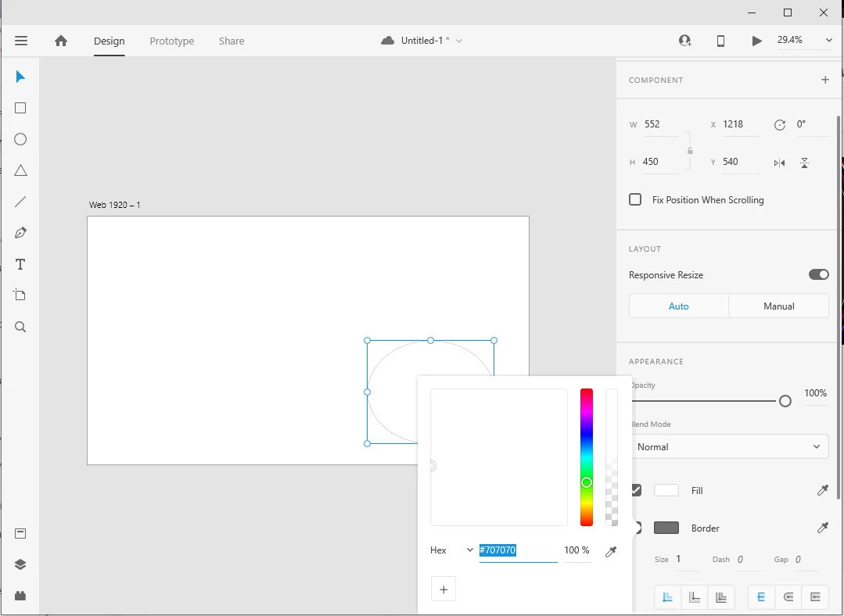The width and height of the screenshot is (844, 616).
Task: Click the hex value field
Action: click(x=519, y=550)
